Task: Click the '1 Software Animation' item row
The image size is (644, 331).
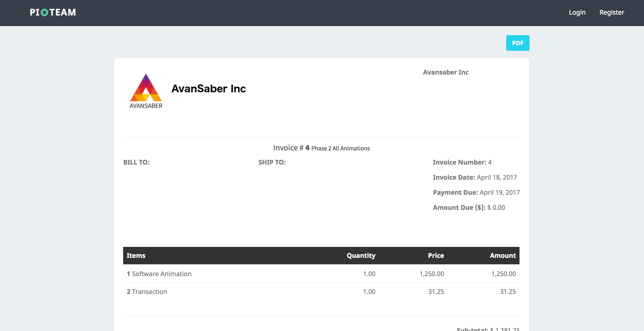Action: pos(321,274)
